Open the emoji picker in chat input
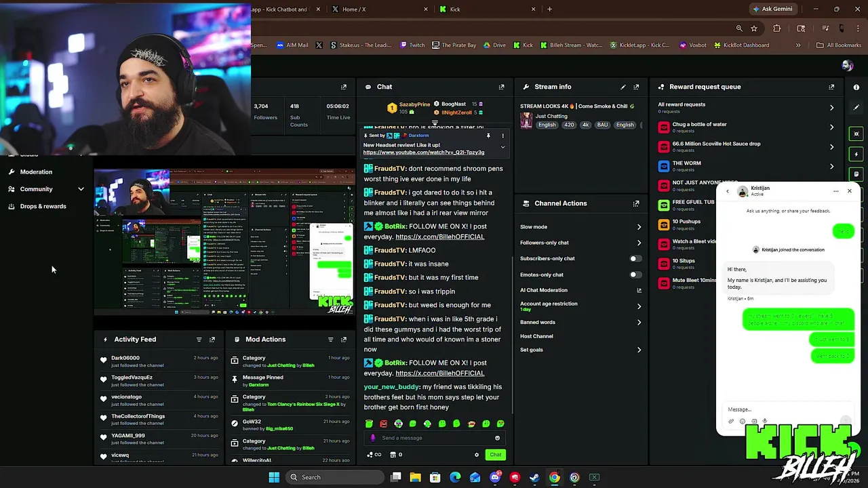This screenshot has height=488, width=868. click(497, 438)
